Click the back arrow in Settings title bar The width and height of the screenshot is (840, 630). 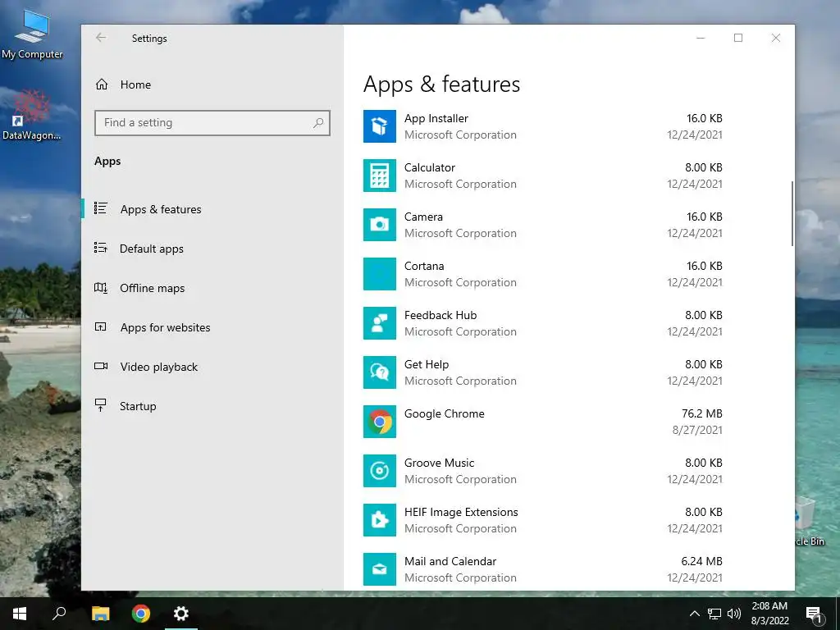click(x=101, y=38)
